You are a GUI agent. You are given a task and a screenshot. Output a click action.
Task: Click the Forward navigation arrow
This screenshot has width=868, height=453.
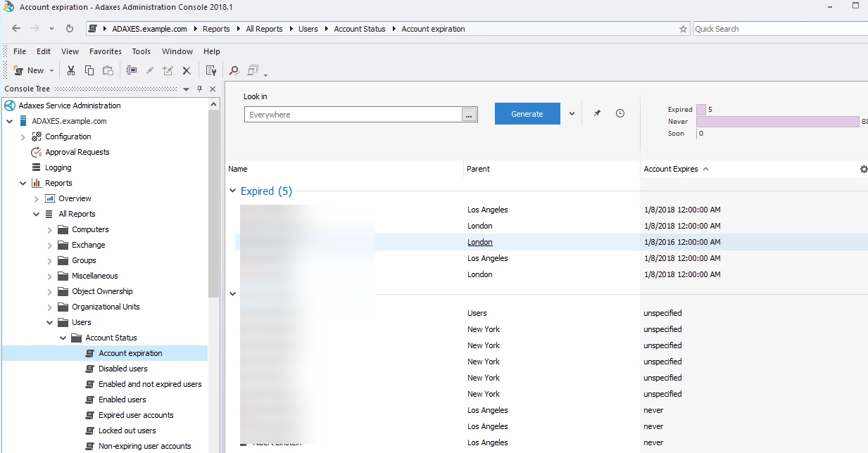[x=34, y=29]
